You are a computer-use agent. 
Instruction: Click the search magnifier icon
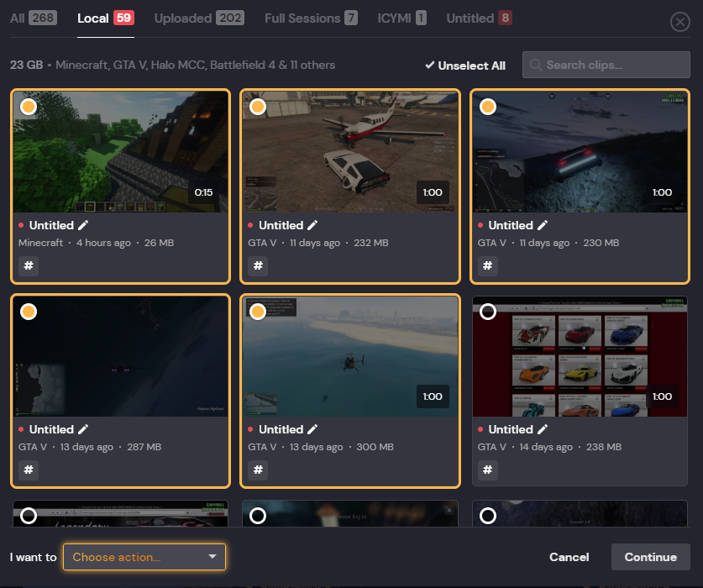[x=535, y=65]
